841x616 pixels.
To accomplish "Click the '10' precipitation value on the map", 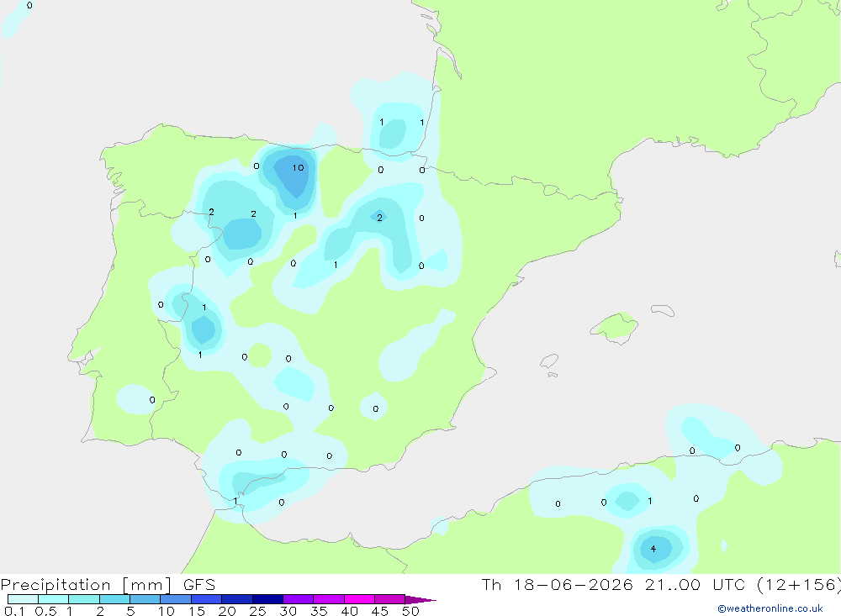I will [x=299, y=168].
